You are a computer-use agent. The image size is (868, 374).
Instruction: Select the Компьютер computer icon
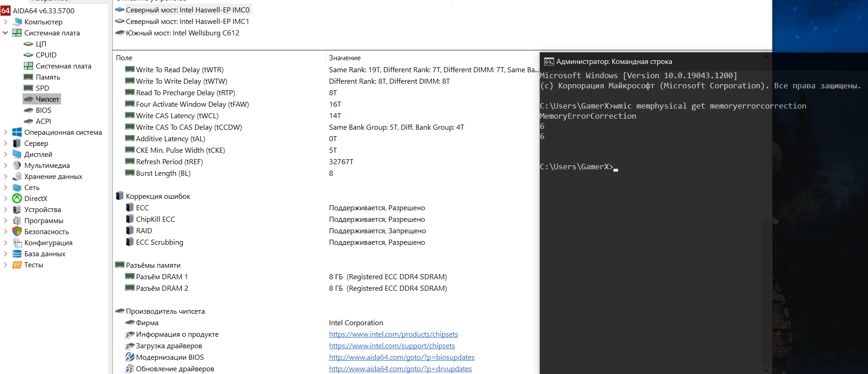pyautogui.click(x=17, y=22)
